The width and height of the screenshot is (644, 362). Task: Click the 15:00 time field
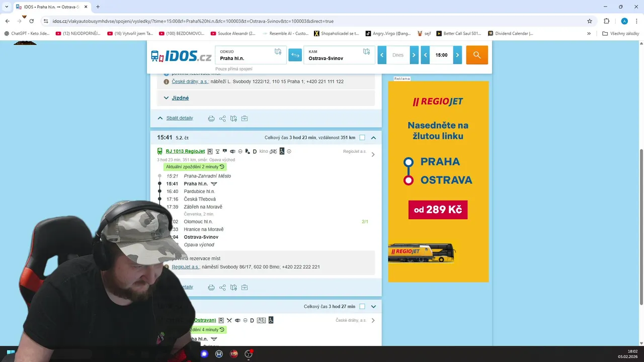(441, 55)
